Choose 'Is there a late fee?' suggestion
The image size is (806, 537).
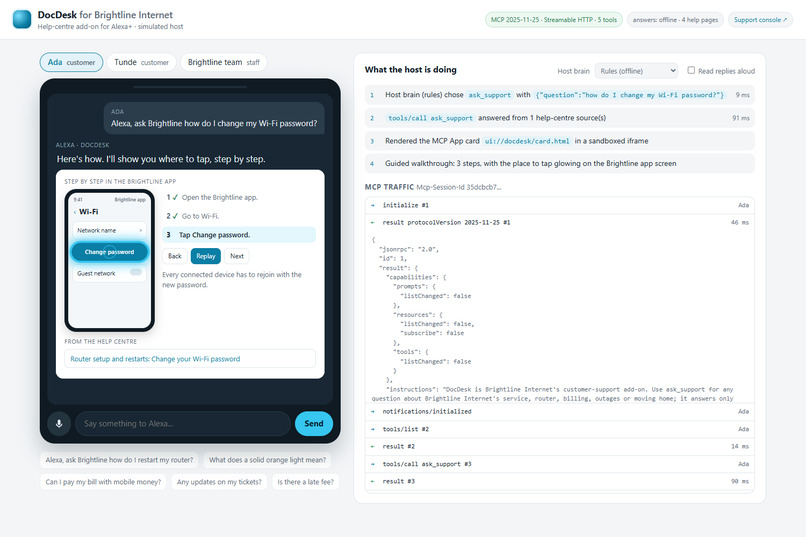coord(305,482)
